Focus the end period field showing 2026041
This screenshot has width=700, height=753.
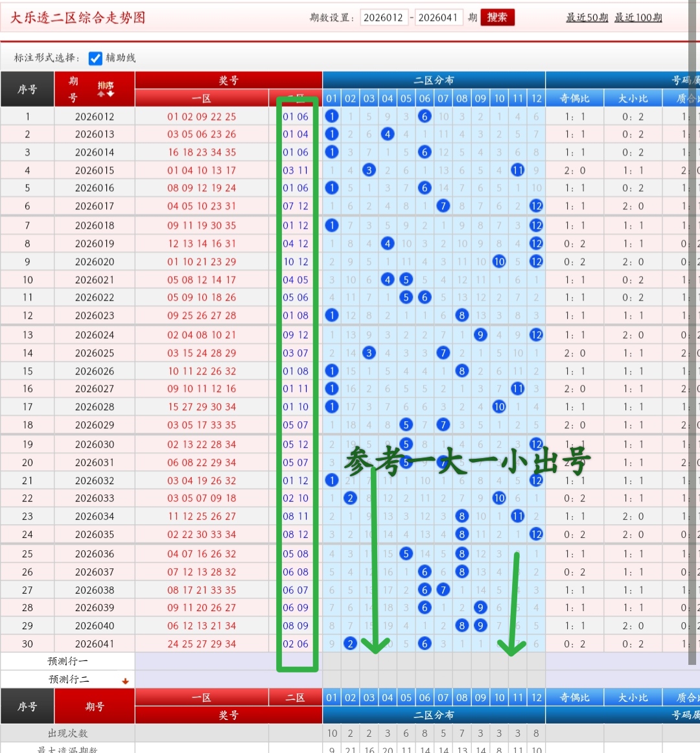point(437,17)
